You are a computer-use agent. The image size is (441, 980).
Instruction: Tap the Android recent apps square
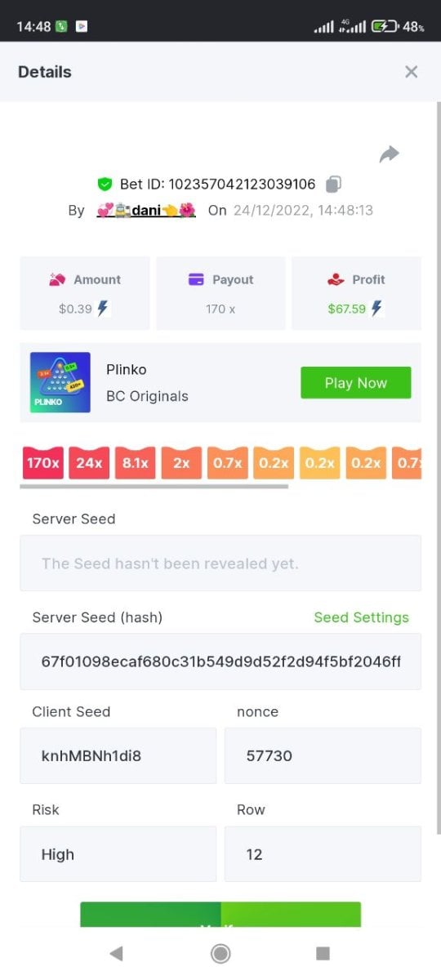coord(323,953)
